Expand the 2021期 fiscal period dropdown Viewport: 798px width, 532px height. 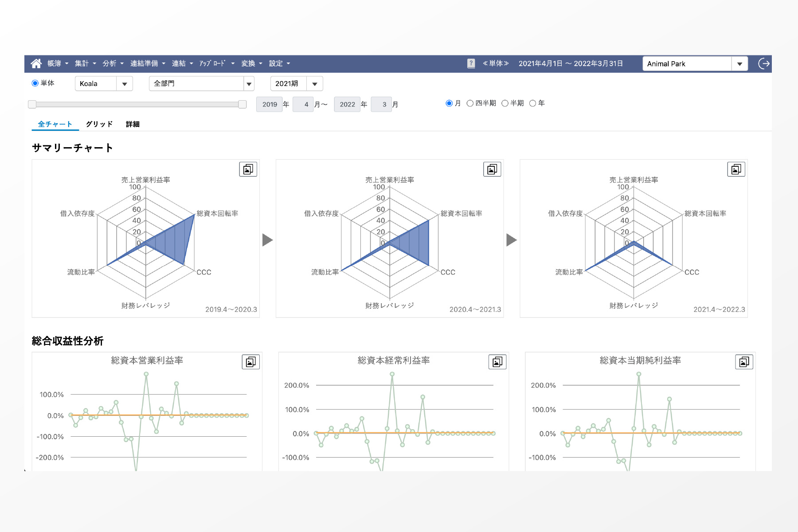click(x=314, y=84)
